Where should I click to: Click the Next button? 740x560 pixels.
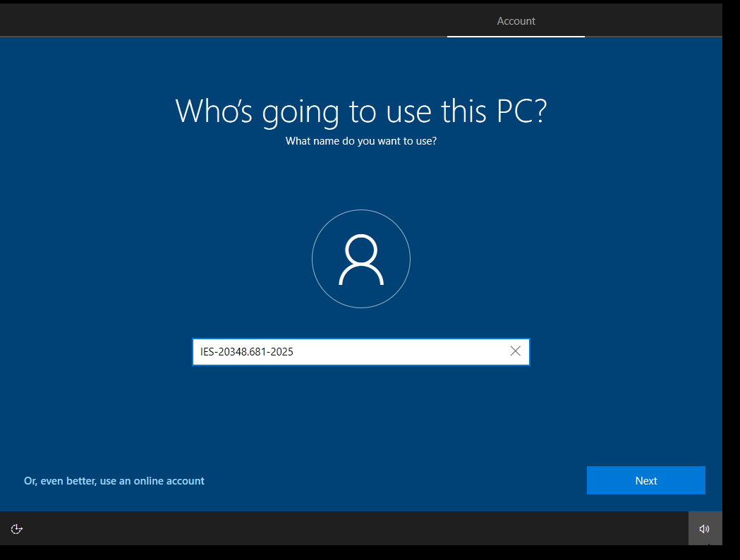click(x=646, y=480)
